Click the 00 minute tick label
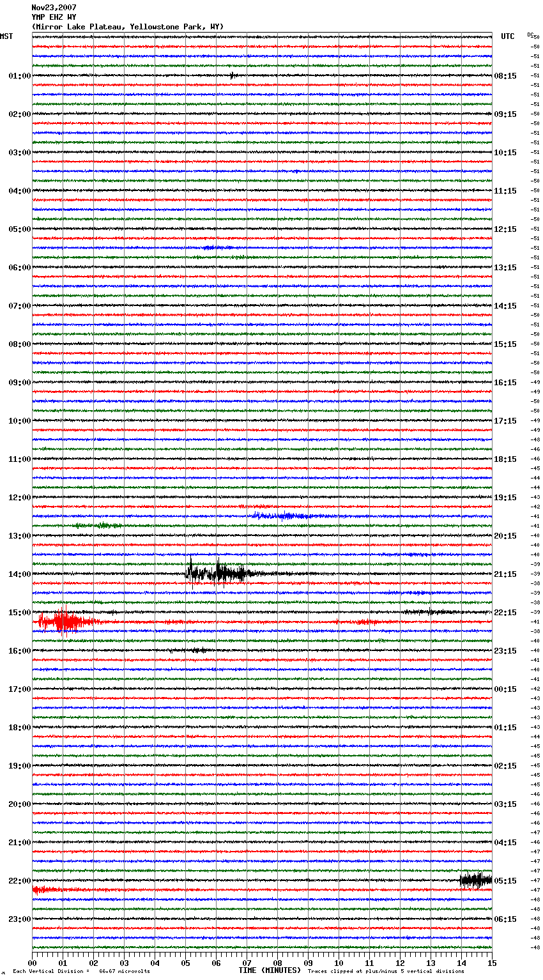 [x=32, y=963]
